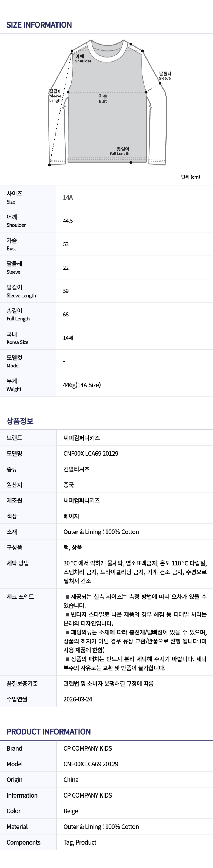Click the 상품정보 section heading
The image size is (213, 868).
(x=20, y=421)
